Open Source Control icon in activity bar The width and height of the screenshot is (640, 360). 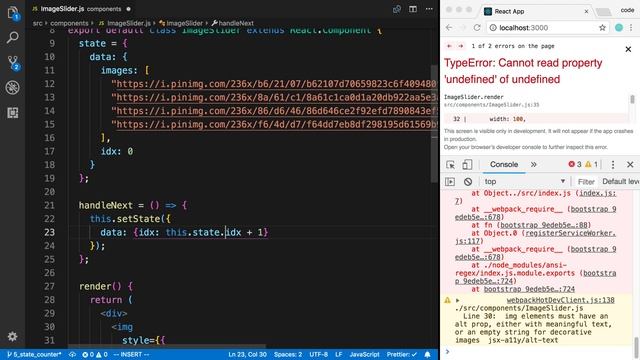[13, 62]
